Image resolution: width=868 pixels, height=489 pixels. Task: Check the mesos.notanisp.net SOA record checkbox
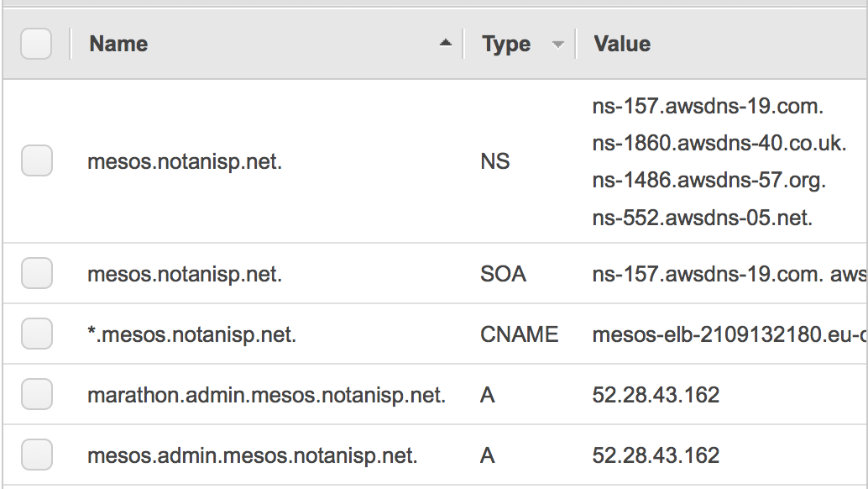tap(37, 273)
